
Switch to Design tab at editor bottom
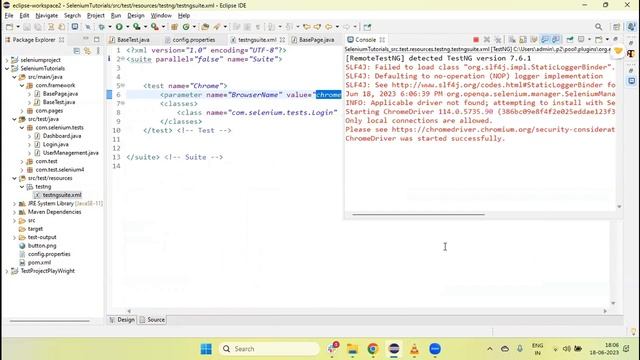122,320
